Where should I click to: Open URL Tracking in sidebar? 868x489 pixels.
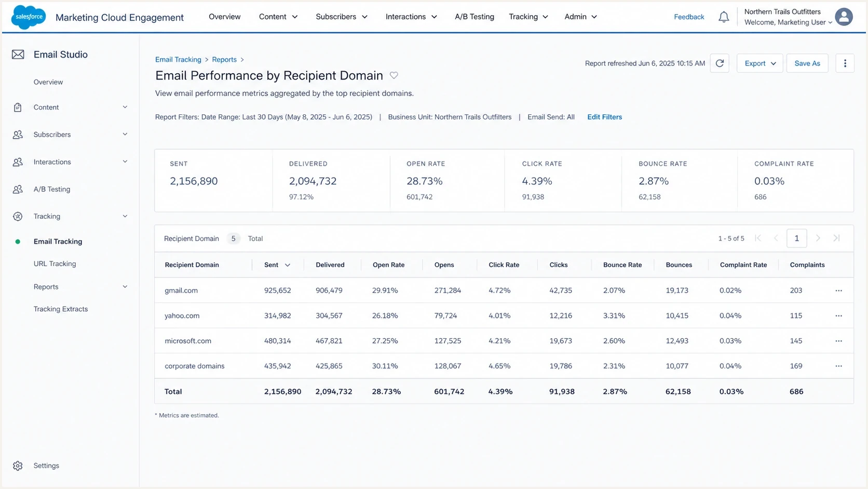click(55, 264)
